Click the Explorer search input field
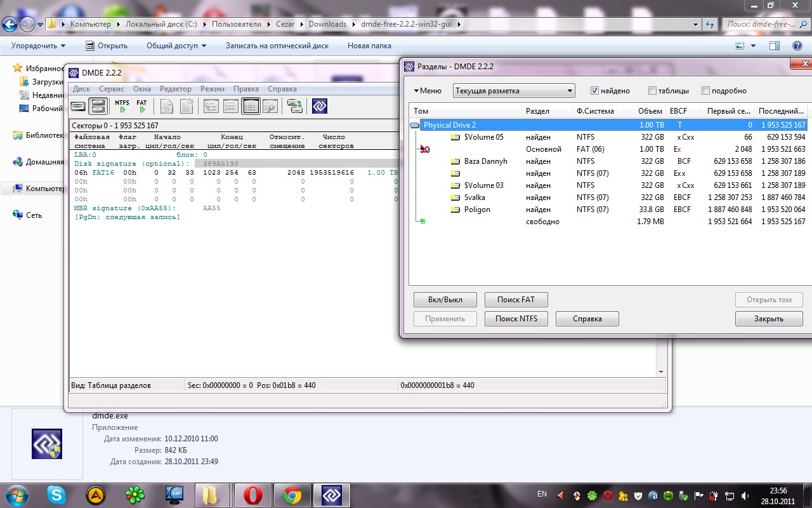 (760, 24)
